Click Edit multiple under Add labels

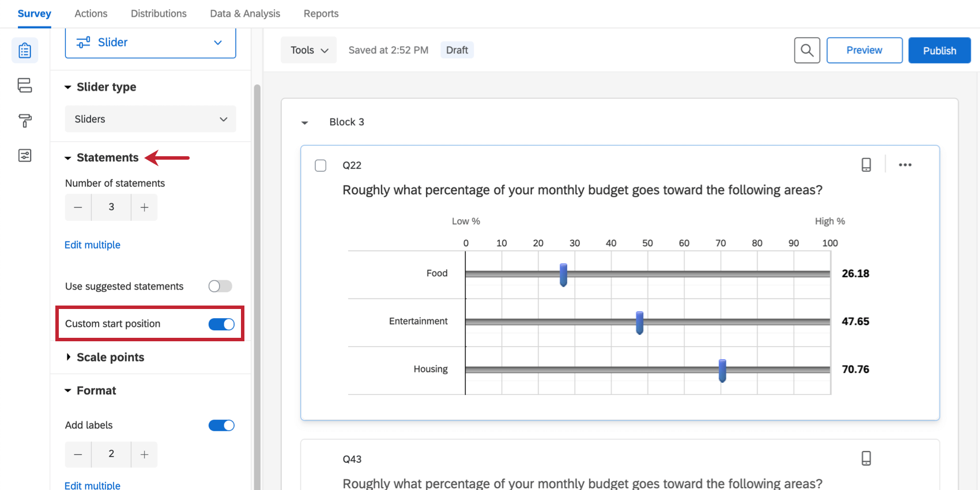click(92, 485)
